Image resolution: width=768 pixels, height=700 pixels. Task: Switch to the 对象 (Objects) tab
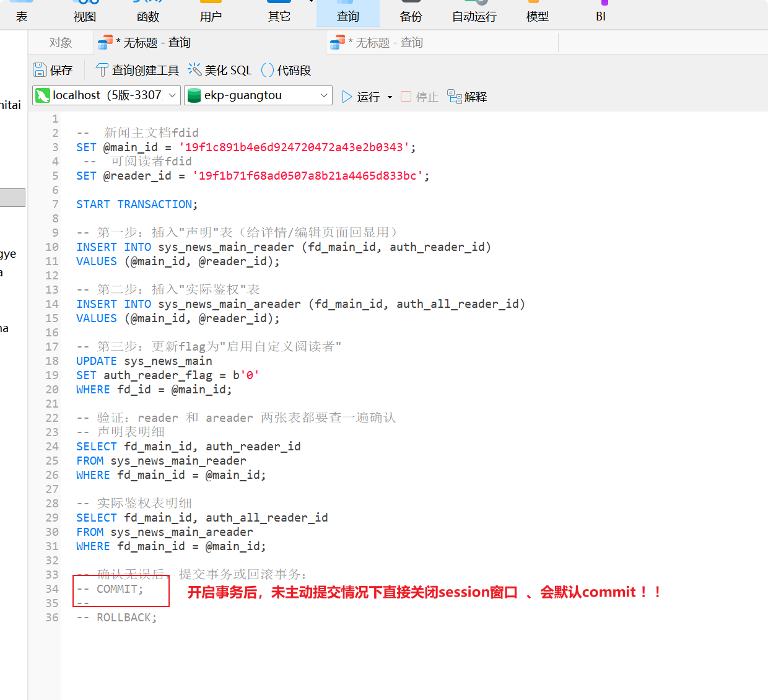coord(61,43)
